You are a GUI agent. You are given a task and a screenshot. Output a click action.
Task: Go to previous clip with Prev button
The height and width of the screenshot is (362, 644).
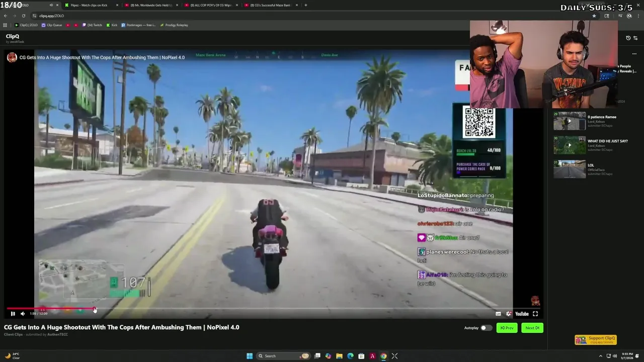[x=507, y=328]
